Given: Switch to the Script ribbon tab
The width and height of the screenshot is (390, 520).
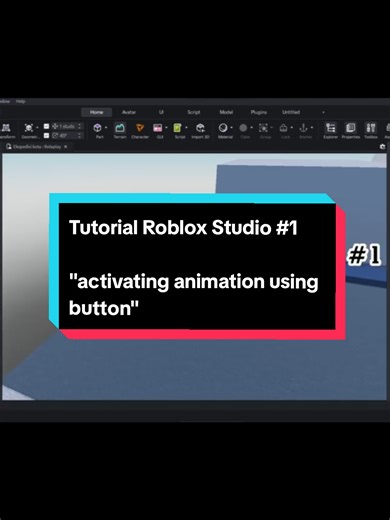Looking at the screenshot, I should [x=194, y=112].
